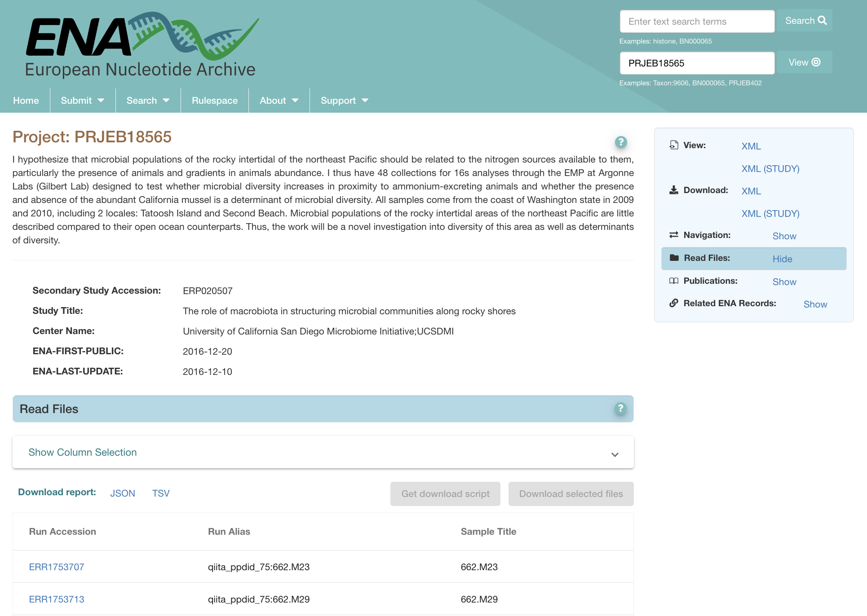Show the Navigation section
Viewport: 867px width, 616px height.
click(784, 236)
